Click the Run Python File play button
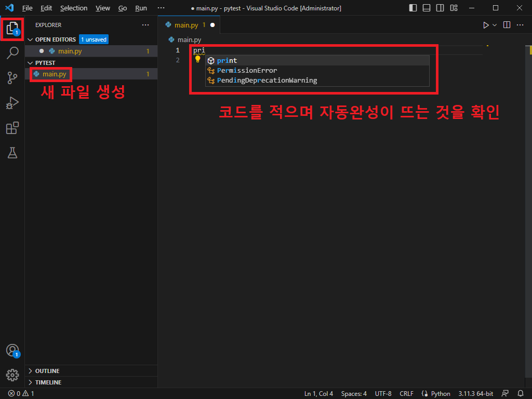The height and width of the screenshot is (399, 532). [486, 25]
